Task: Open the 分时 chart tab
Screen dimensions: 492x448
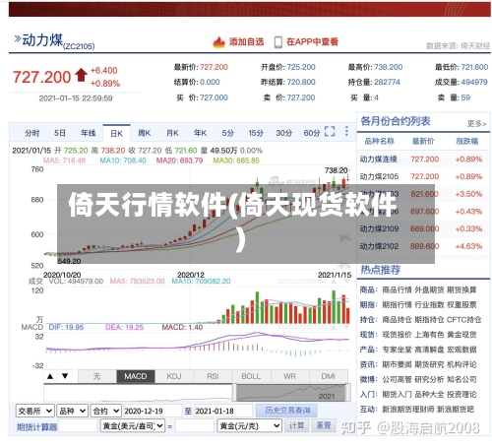Action: pos(32,133)
